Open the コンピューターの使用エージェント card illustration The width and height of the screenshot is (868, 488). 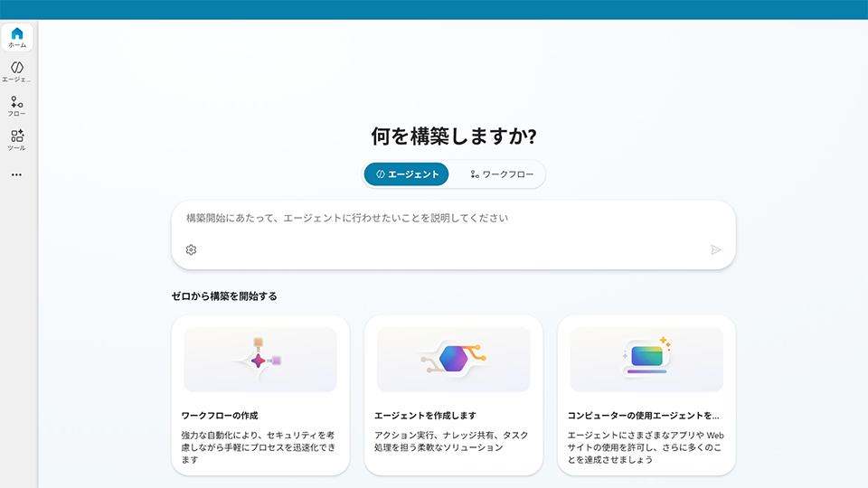tap(646, 360)
